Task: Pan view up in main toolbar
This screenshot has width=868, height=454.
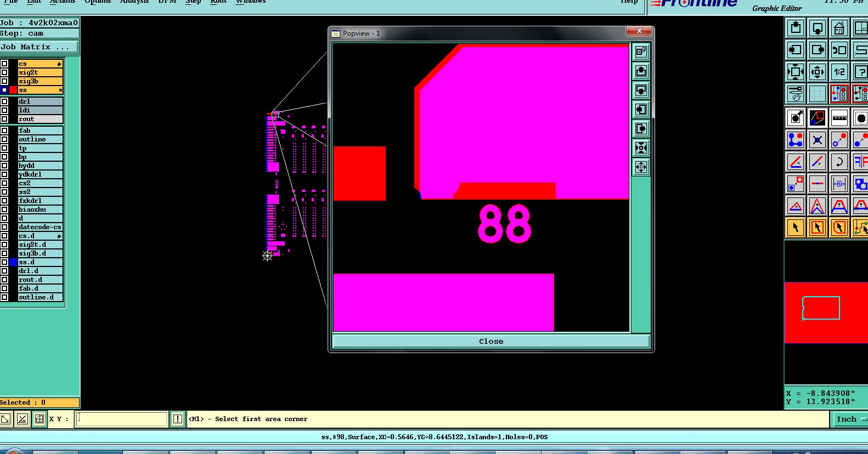Action: click(796, 28)
